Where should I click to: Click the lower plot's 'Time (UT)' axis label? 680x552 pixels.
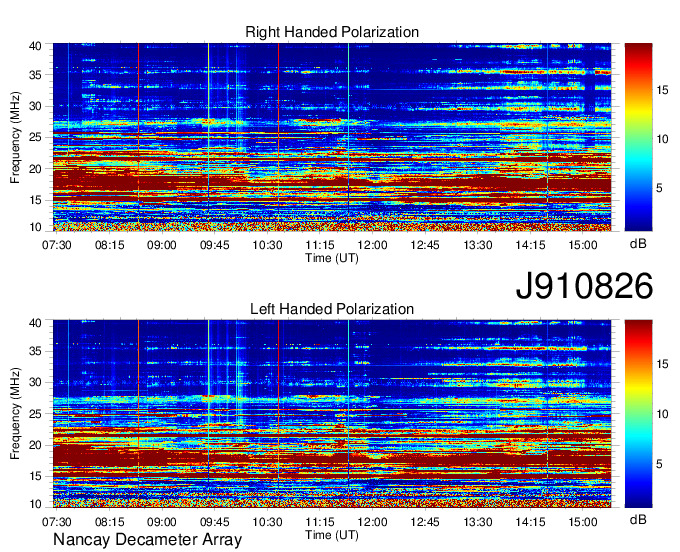click(x=332, y=535)
